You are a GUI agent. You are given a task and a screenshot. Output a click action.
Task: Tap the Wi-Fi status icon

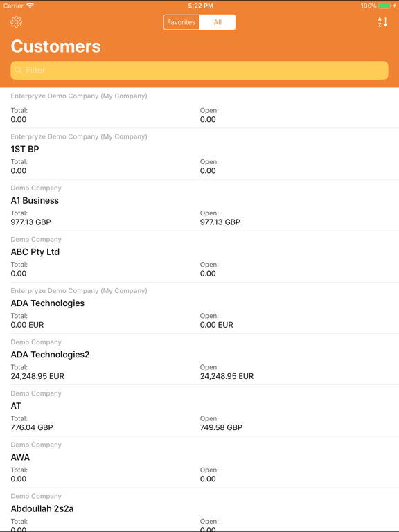(x=30, y=6)
